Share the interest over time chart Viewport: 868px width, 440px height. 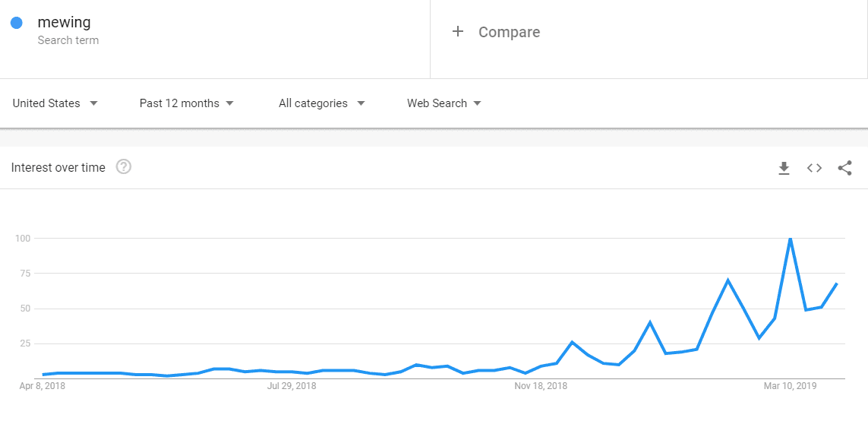click(x=844, y=168)
